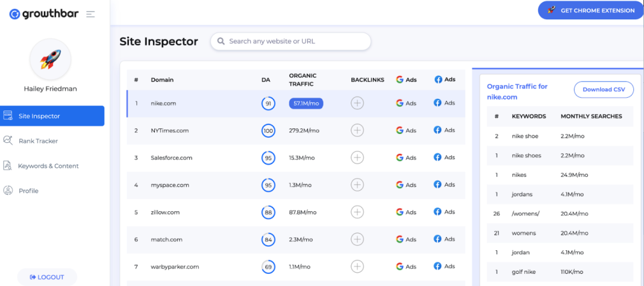This screenshot has height=286, width=644.
Task: Click the '/womens/' keyword row
Action: [x=560, y=214]
